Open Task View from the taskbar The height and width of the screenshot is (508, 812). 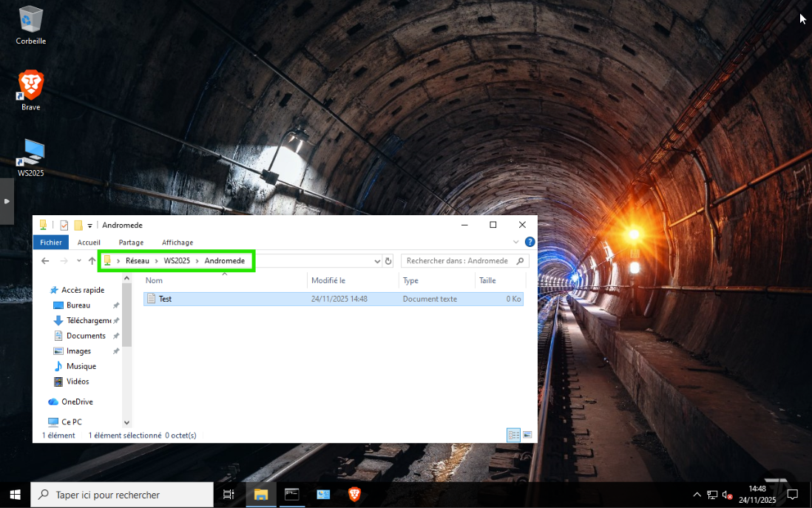click(229, 495)
